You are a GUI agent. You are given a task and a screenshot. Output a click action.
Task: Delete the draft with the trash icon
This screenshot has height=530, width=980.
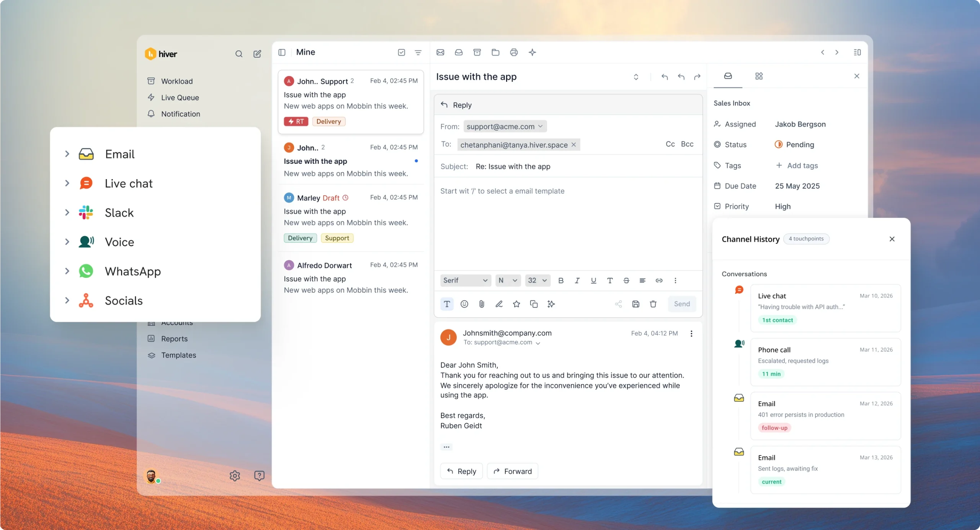coord(653,304)
